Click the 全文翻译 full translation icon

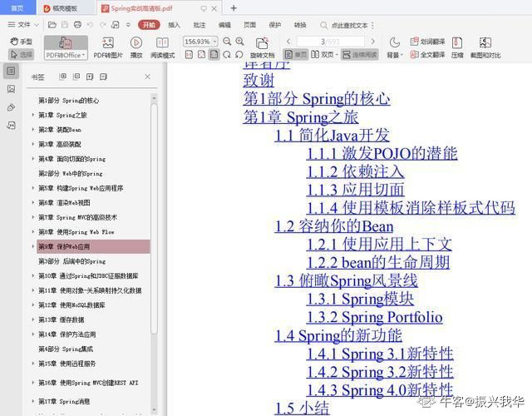point(414,54)
